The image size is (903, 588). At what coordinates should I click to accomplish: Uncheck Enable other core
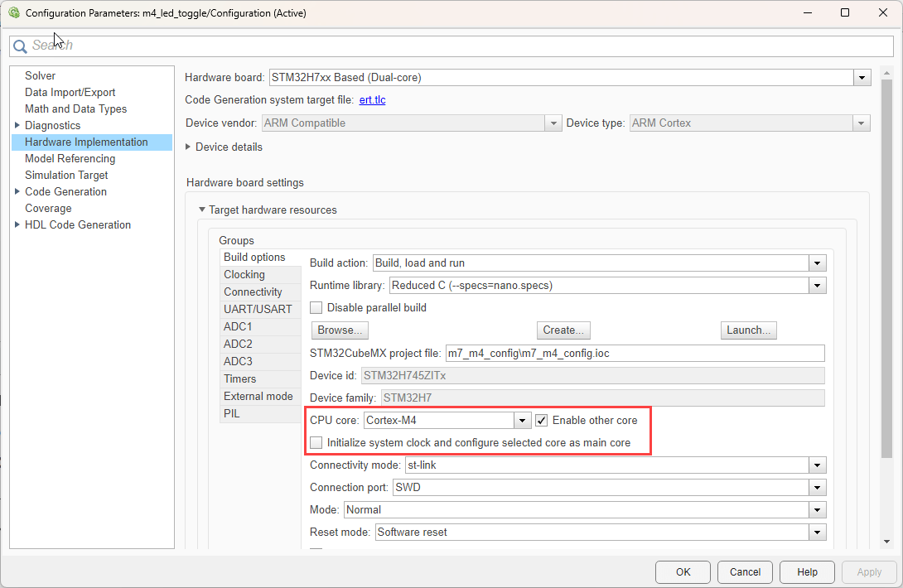click(x=541, y=420)
